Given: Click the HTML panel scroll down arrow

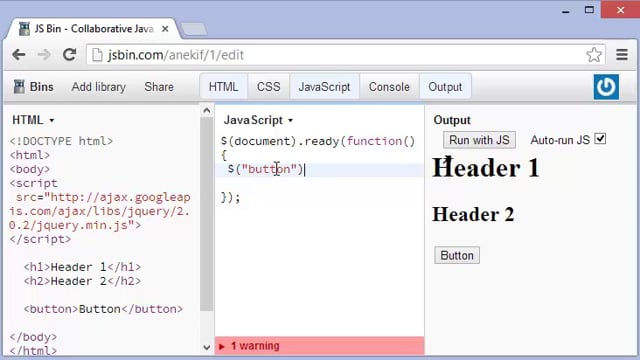Looking at the screenshot, I should (207, 348).
